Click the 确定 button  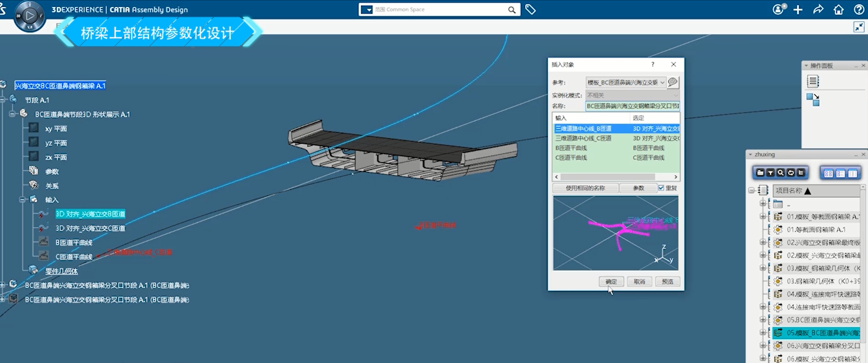coord(611,282)
